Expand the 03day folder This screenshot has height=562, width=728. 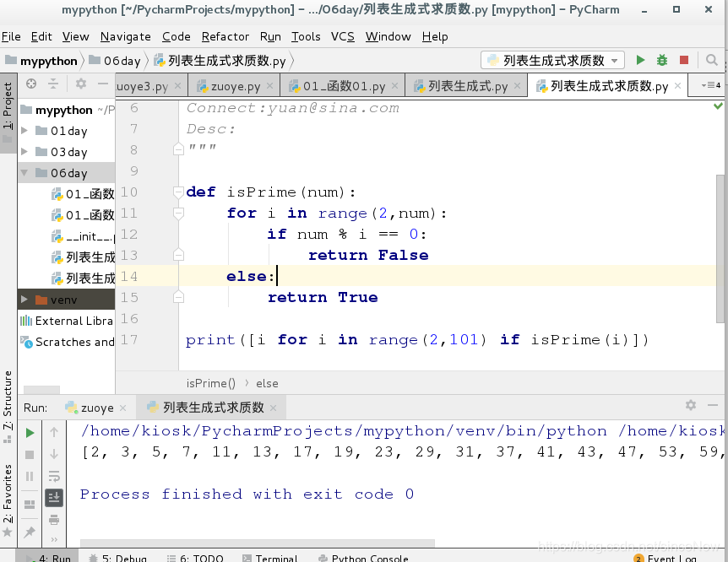(x=24, y=152)
